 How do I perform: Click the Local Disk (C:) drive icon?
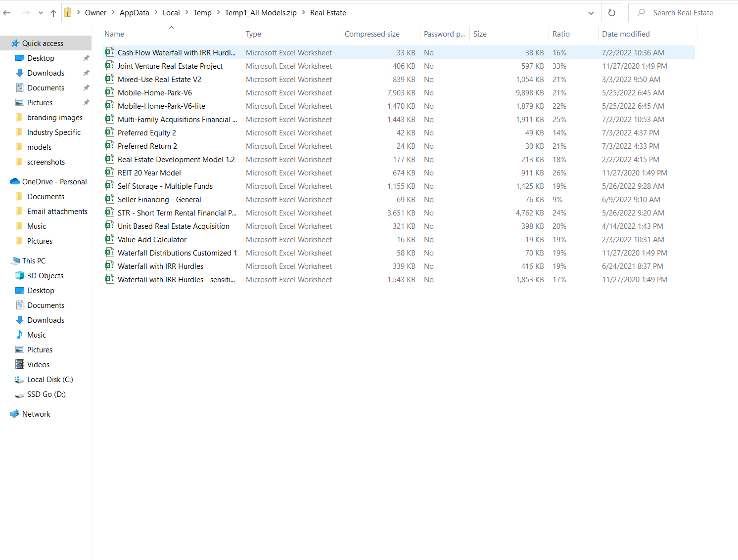coord(20,380)
